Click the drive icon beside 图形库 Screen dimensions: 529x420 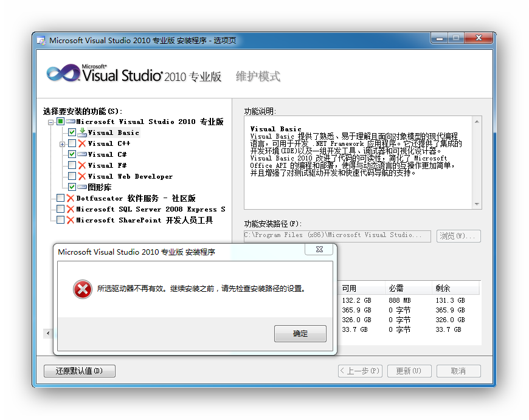(82, 187)
